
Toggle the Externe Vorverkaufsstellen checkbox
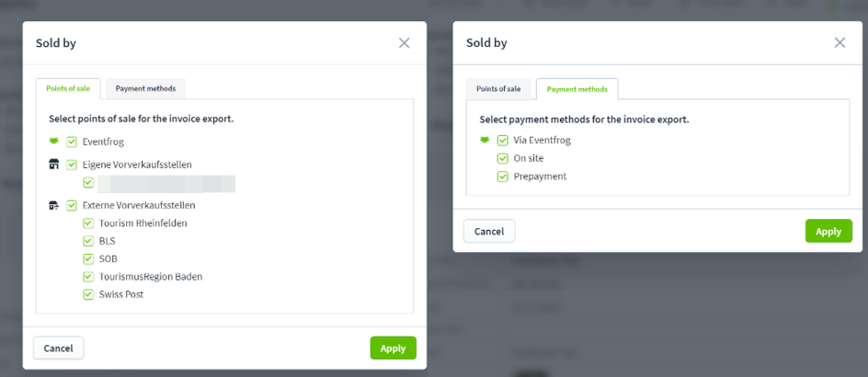(72, 205)
